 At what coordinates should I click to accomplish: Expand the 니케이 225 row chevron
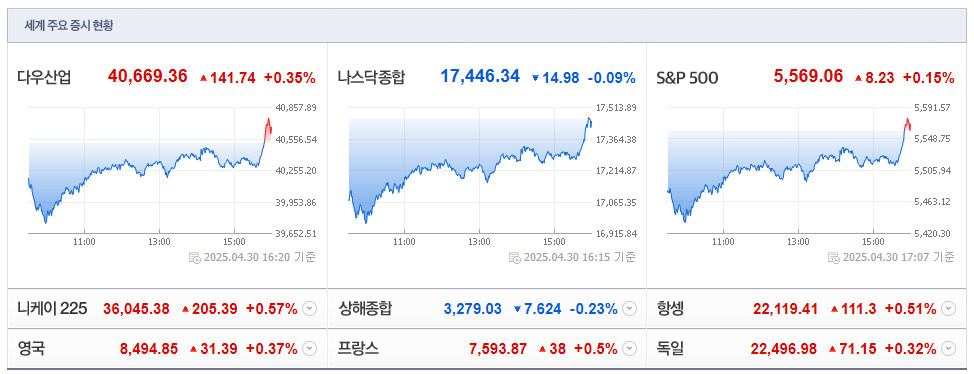coord(309,309)
